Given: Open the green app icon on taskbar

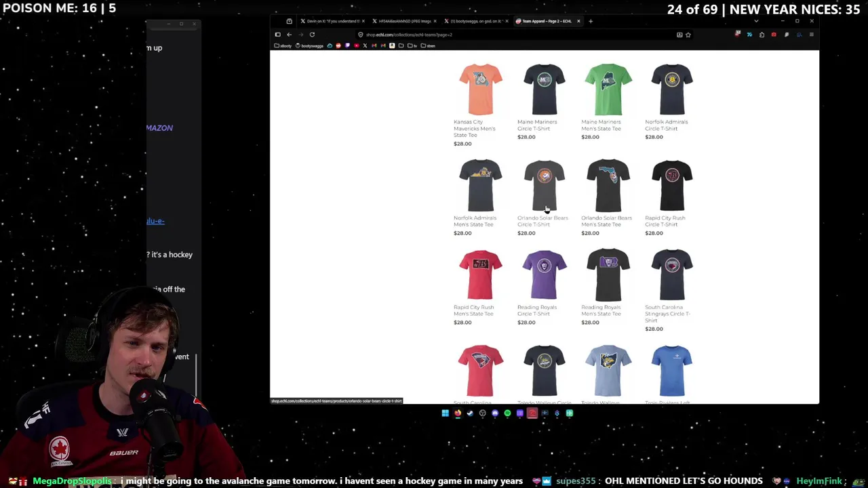Looking at the screenshot, I should tap(570, 413).
